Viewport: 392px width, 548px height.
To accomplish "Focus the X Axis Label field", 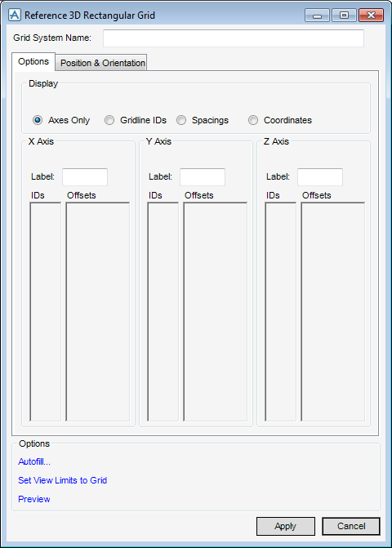I will tap(85, 177).
